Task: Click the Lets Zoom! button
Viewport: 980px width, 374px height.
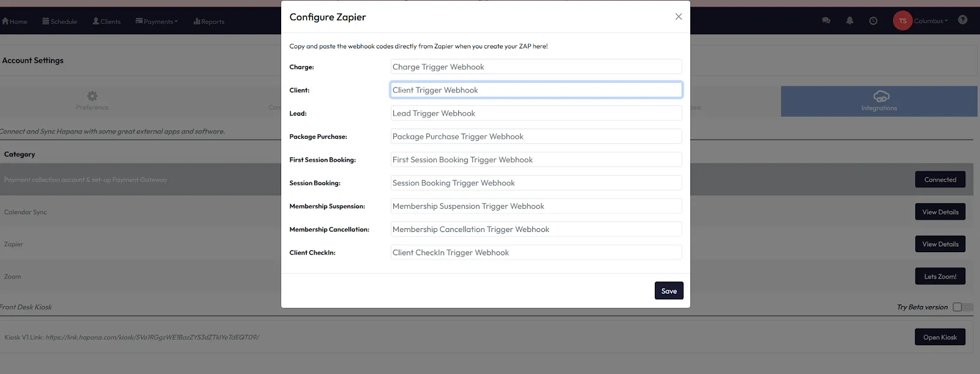Action: pos(940,277)
